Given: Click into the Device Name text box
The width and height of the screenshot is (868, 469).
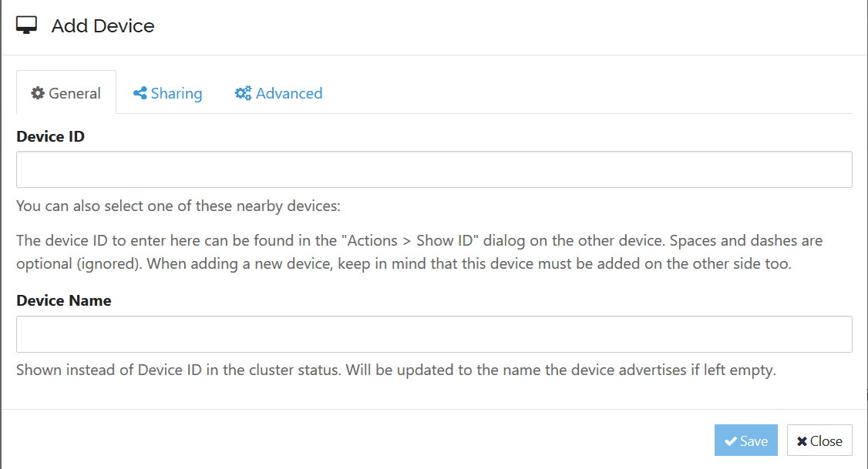Looking at the screenshot, I should (434, 334).
